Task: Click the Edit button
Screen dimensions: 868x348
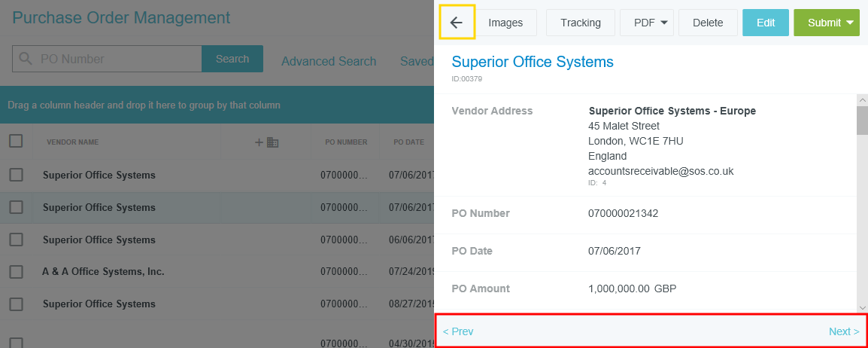Action: coord(765,23)
